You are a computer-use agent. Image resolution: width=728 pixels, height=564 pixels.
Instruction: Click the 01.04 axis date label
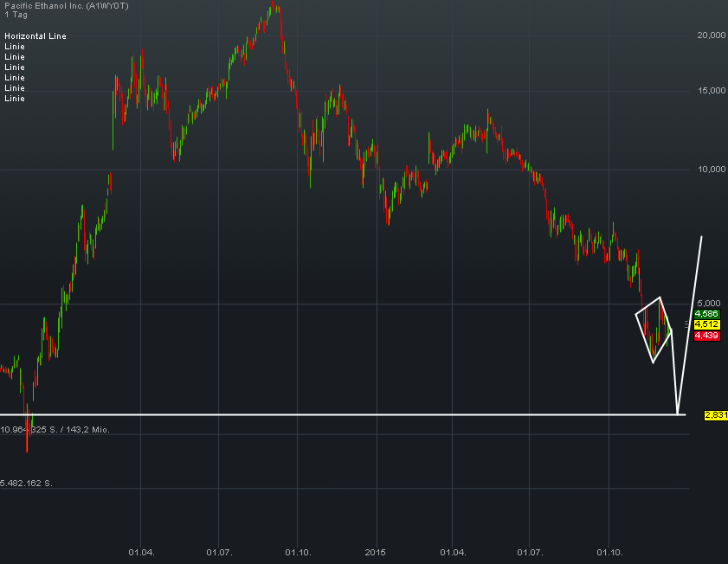point(143,550)
